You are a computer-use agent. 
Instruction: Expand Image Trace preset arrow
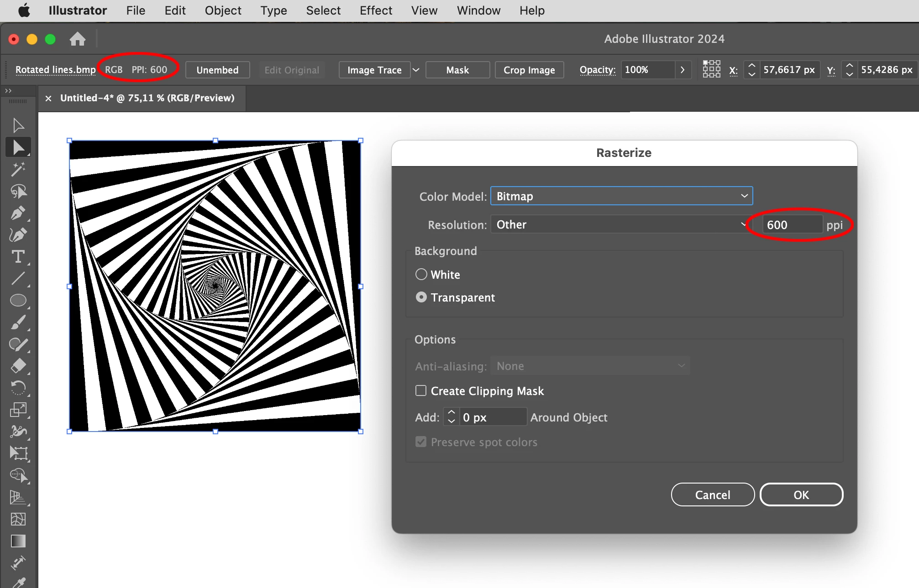[416, 70]
